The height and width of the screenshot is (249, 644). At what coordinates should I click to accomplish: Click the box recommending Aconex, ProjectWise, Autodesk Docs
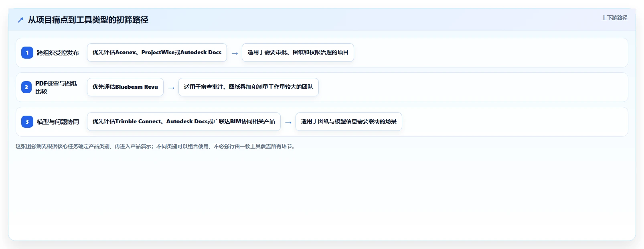click(x=157, y=53)
